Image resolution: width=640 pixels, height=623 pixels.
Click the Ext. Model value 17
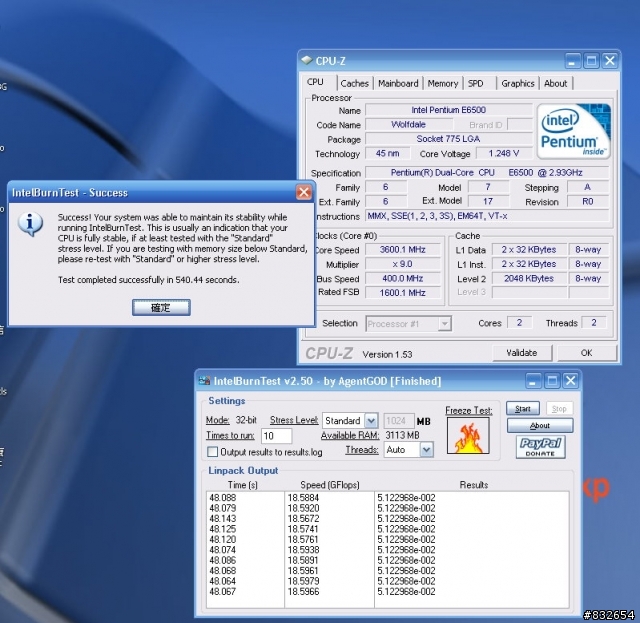coord(488,202)
